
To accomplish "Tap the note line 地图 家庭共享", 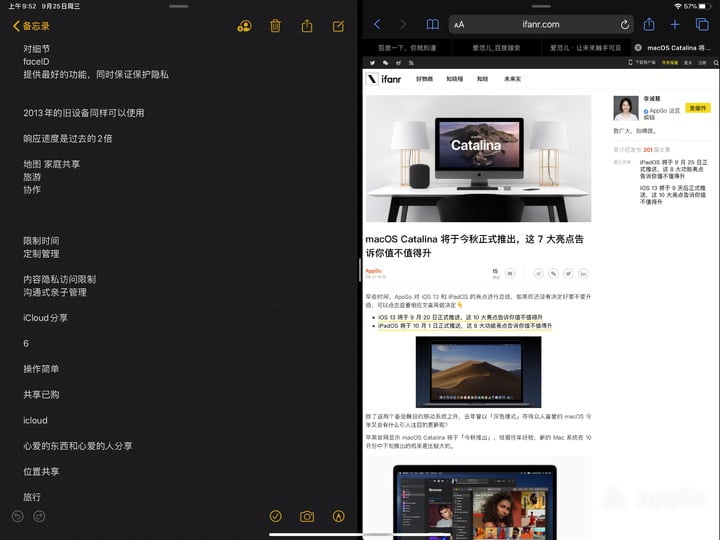I will pyautogui.click(x=51, y=164).
